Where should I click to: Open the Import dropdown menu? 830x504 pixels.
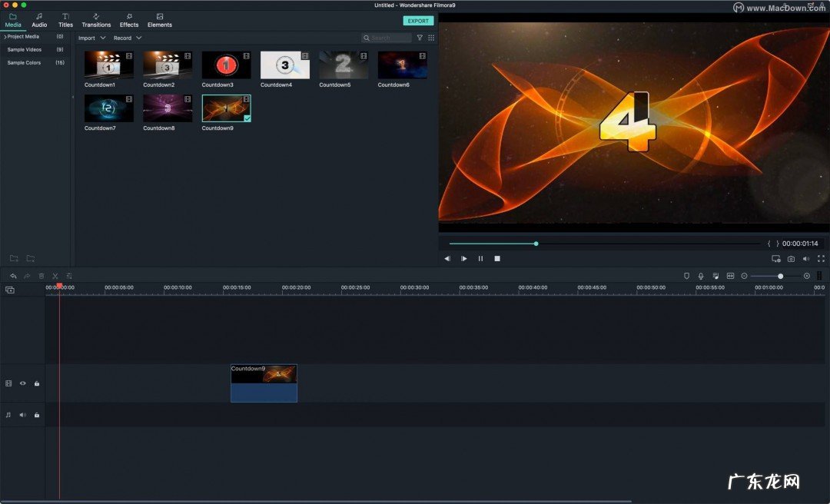tap(91, 38)
